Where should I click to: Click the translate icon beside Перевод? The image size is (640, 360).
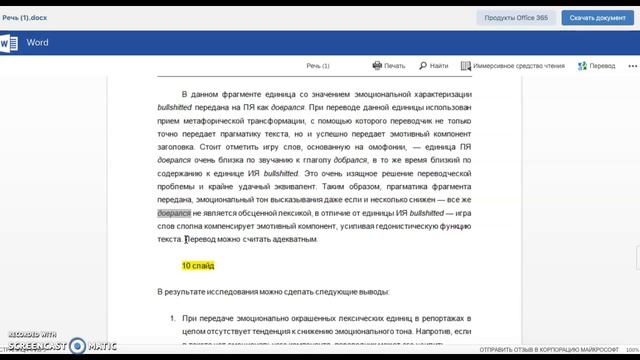click(x=582, y=66)
